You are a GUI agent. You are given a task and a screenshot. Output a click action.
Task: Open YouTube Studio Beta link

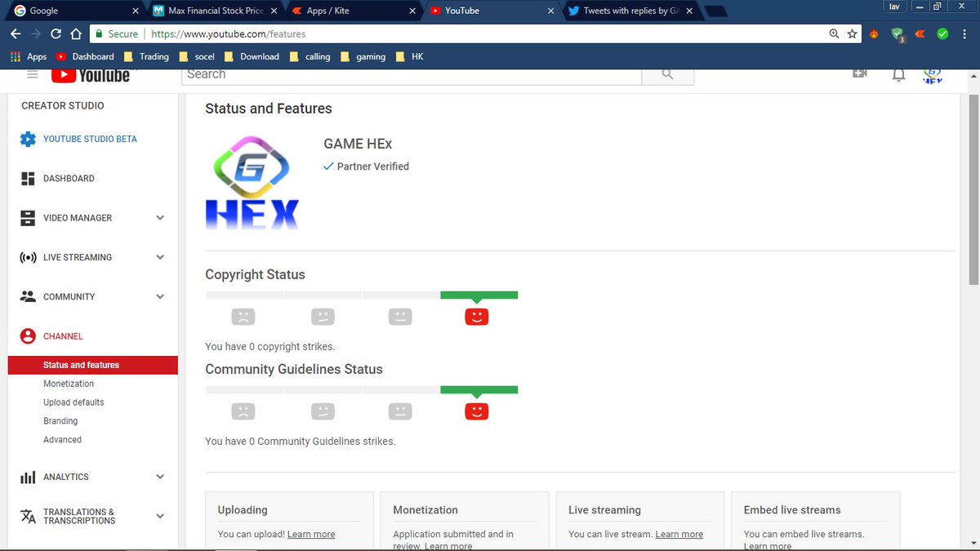(90, 139)
